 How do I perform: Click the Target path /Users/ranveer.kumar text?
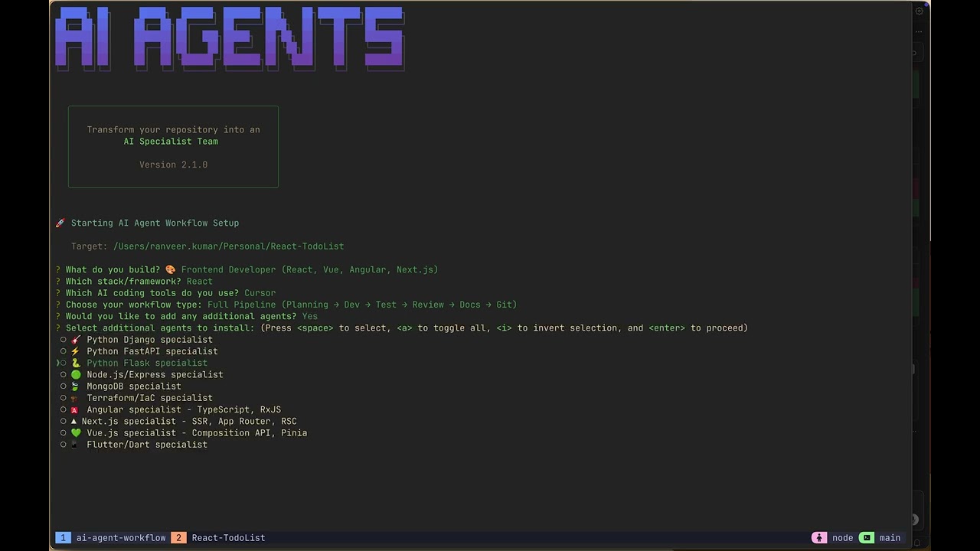[x=228, y=246]
